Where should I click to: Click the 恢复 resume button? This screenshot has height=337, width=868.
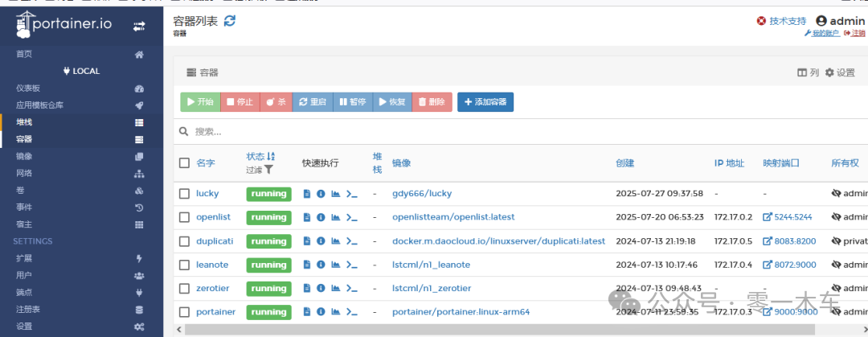[x=392, y=102]
